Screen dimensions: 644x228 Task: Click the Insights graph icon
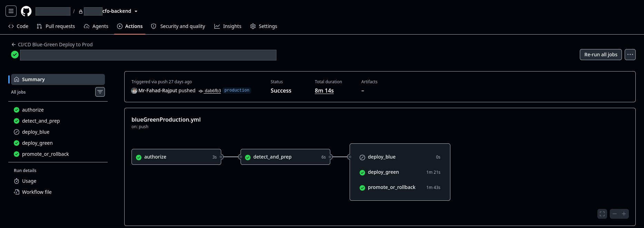[x=217, y=26]
